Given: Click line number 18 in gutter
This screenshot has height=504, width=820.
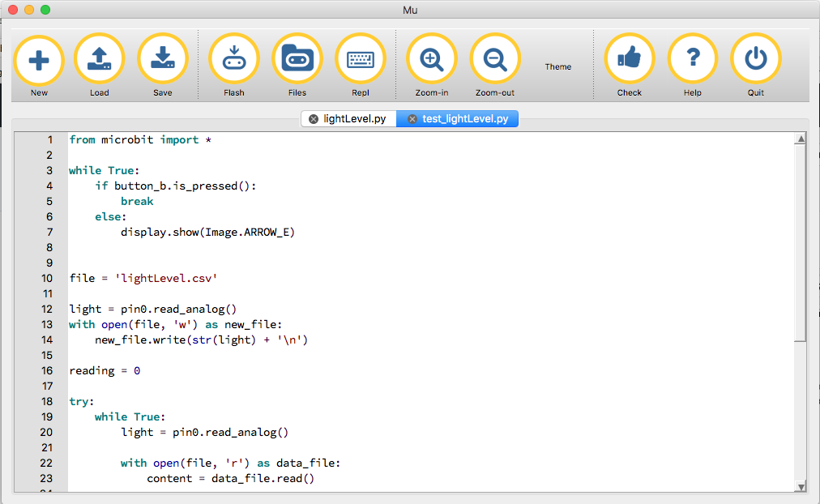Looking at the screenshot, I should pyautogui.click(x=47, y=402).
